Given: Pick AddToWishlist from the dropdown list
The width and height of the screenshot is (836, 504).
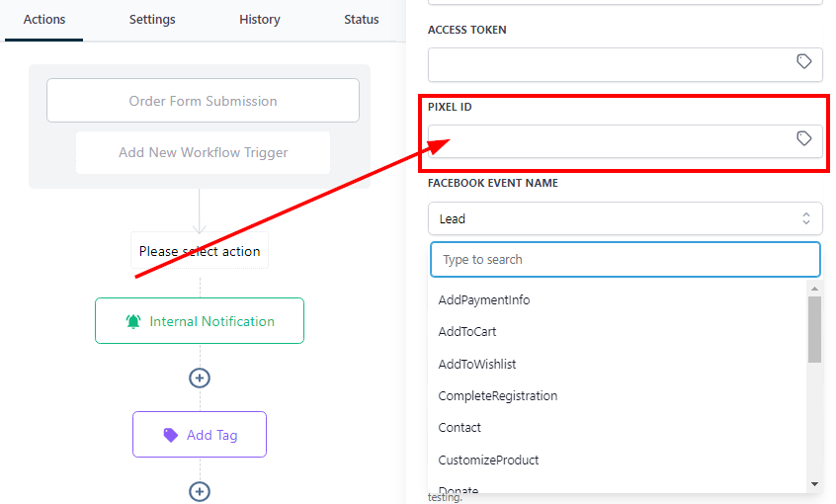Looking at the screenshot, I should click(476, 365).
